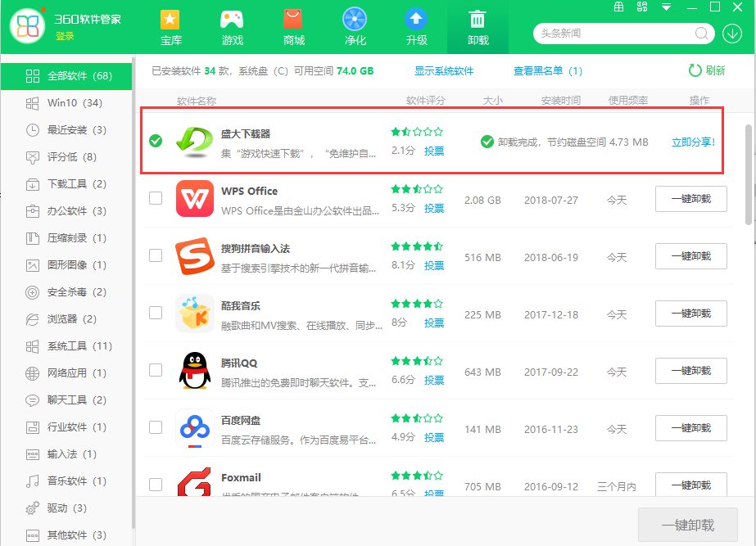Open the 查看黑名单 (1) link
This screenshot has width=756, height=546.
tap(548, 71)
